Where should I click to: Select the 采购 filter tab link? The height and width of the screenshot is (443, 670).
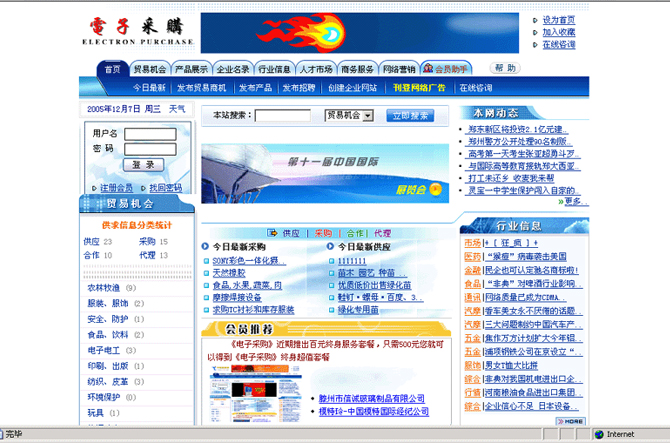click(323, 233)
